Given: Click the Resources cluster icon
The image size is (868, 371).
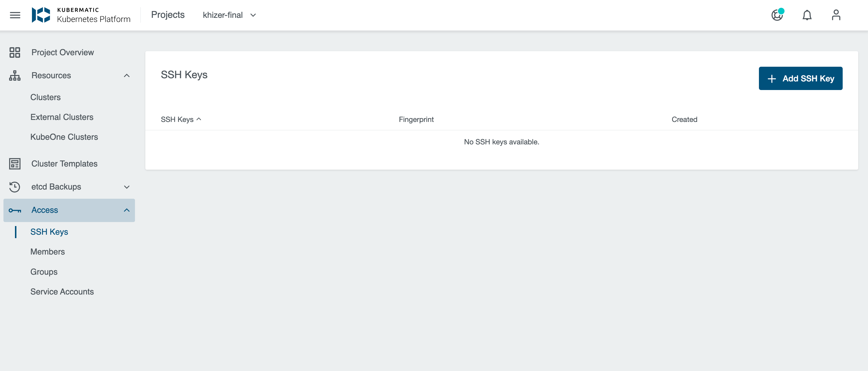Looking at the screenshot, I should click(15, 75).
